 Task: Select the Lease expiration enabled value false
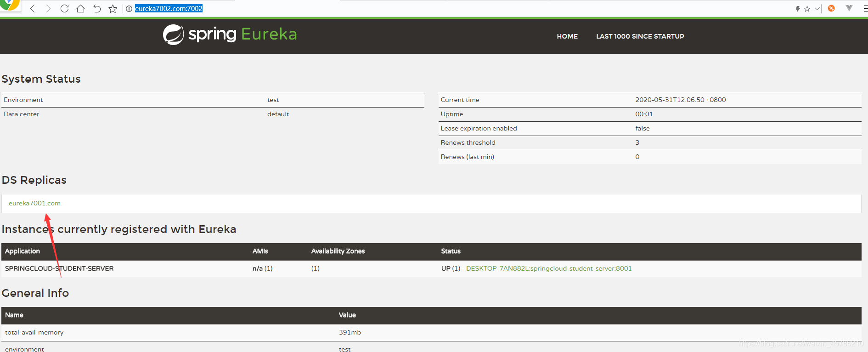[x=643, y=128]
